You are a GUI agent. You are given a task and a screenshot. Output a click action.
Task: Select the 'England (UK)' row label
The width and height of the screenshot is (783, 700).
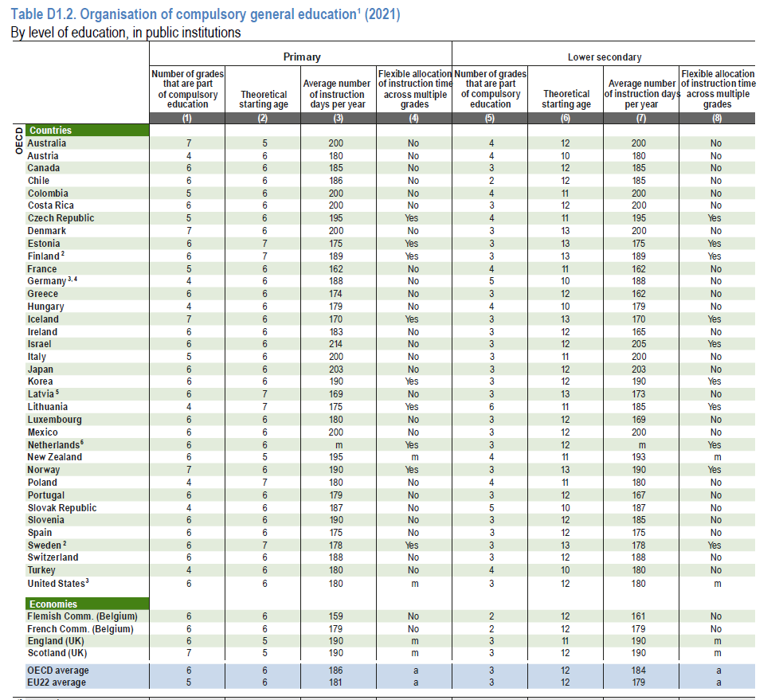coord(56,641)
